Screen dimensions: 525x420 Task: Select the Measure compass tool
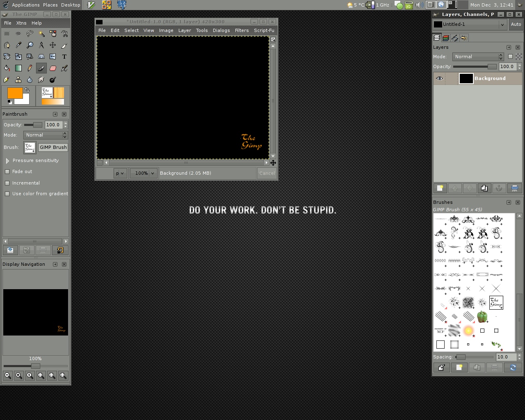pos(41,45)
